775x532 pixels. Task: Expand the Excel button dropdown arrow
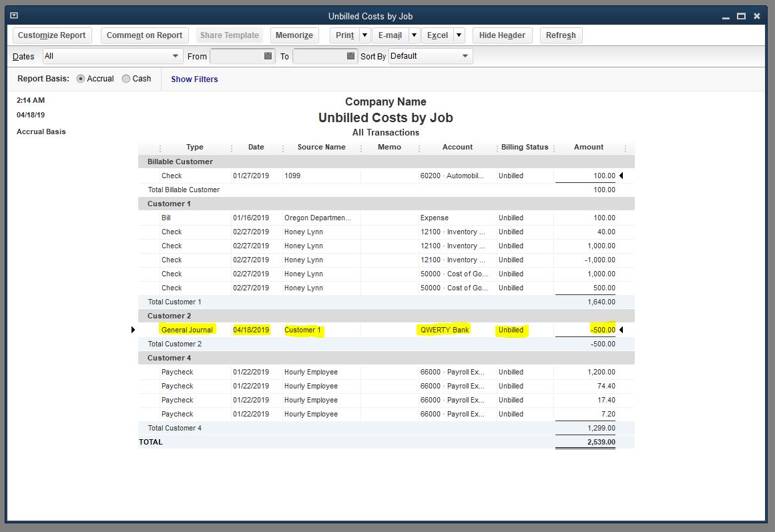click(459, 35)
